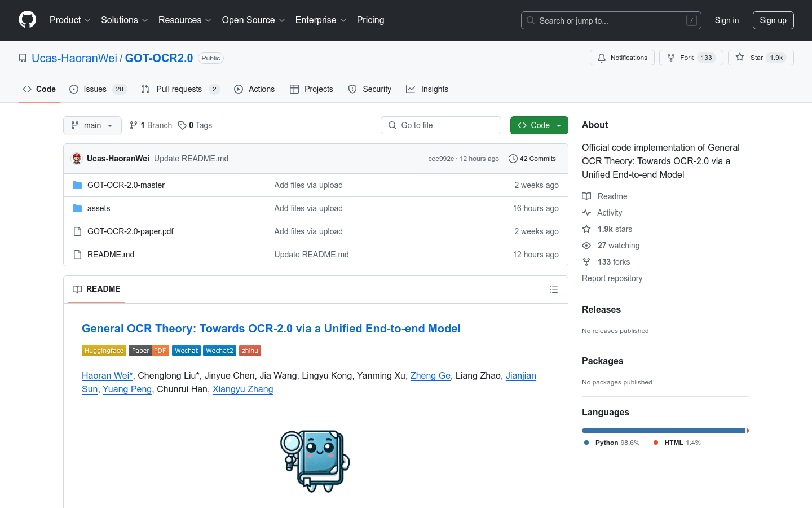This screenshot has height=508, width=812.
Task: Click the README.md file icon
Action: (77, 255)
